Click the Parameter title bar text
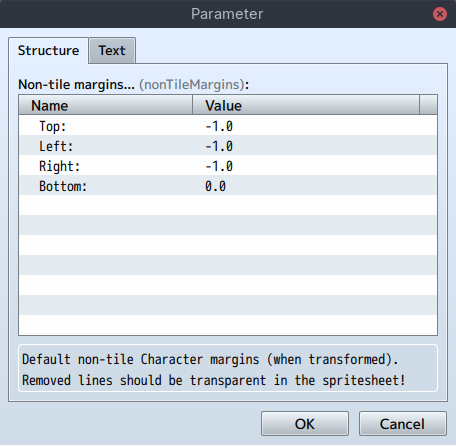Screen dimensions: 456x446 point(227,14)
